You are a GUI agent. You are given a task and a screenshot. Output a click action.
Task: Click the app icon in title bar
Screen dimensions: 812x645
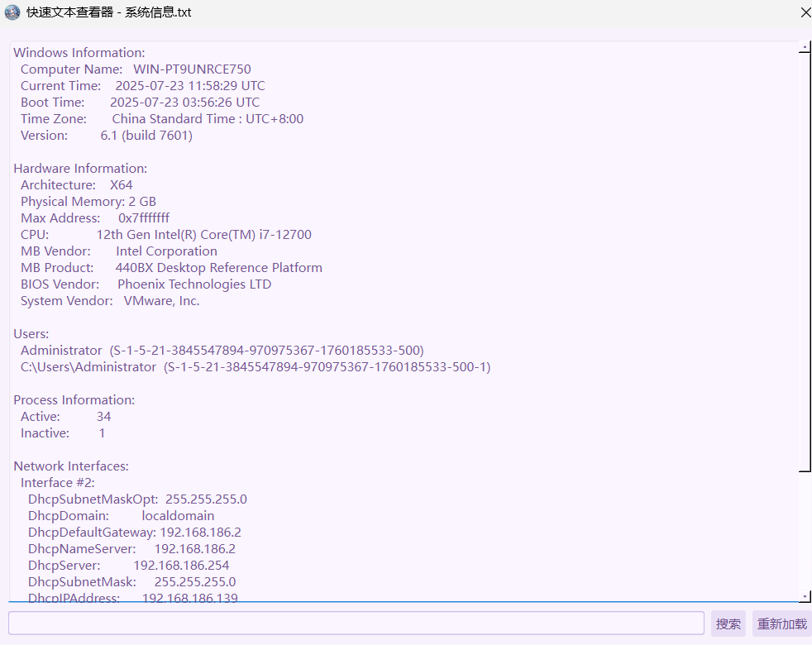click(x=12, y=12)
